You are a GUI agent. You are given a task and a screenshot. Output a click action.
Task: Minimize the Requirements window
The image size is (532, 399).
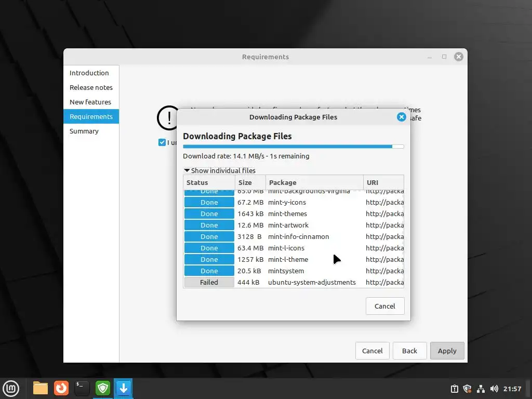tap(430, 57)
